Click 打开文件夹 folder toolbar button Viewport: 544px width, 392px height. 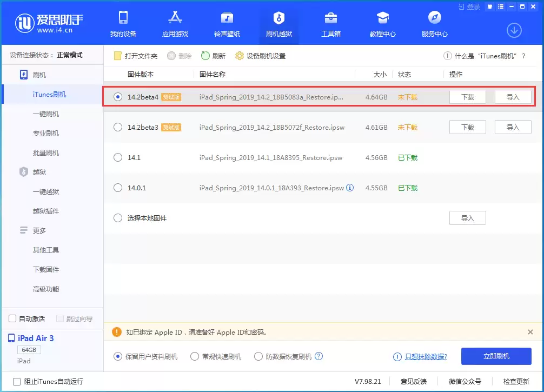click(136, 56)
